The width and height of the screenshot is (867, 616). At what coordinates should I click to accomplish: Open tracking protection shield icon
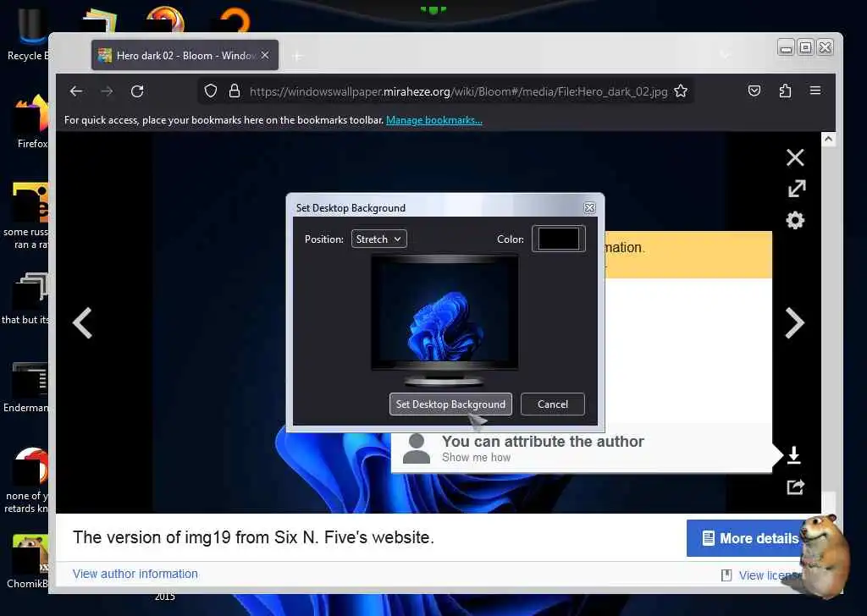[210, 91]
